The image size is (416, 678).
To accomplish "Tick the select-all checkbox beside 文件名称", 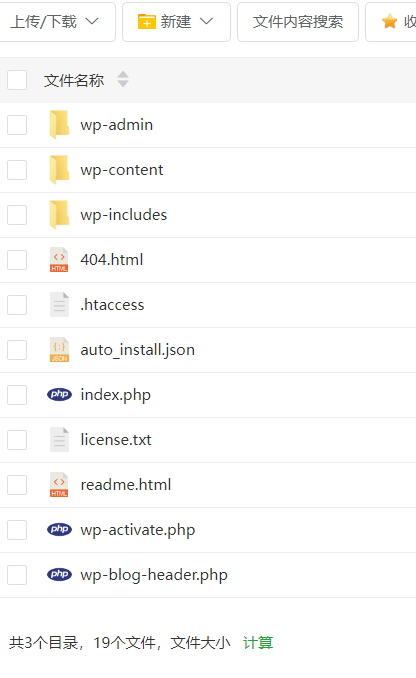I will pyautogui.click(x=17, y=80).
